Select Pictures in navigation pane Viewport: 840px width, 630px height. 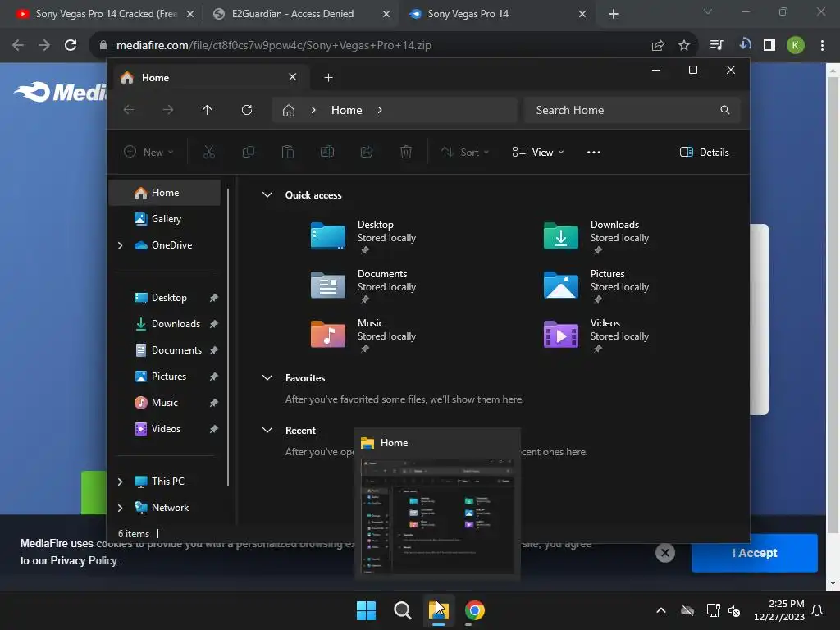click(165, 377)
